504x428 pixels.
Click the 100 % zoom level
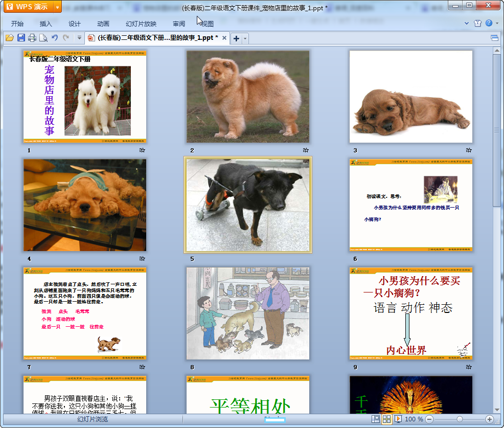pyautogui.click(x=414, y=419)
